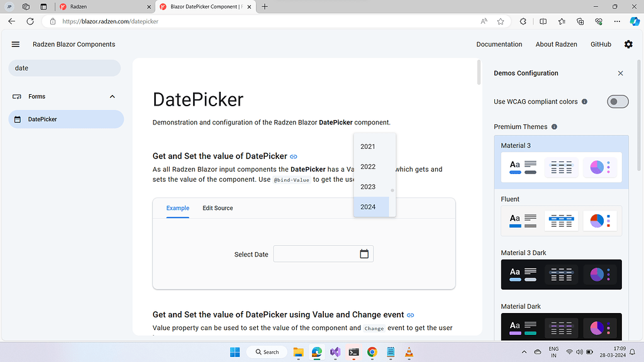The height and width of the screenshot is (362, 644).
Task: Click the Copilot icon in the browser toolbar
Action: pyautogui.click(x=634, y=21)
